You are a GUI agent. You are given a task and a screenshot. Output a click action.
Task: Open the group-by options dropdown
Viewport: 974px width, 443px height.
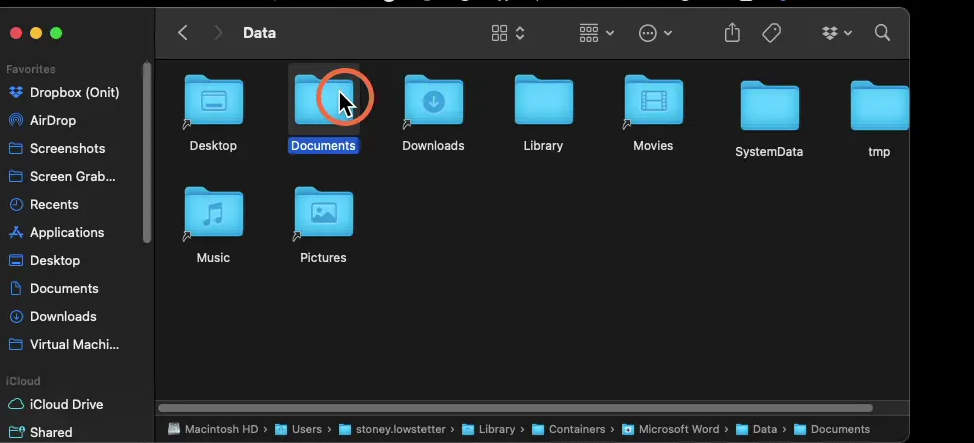596,33
